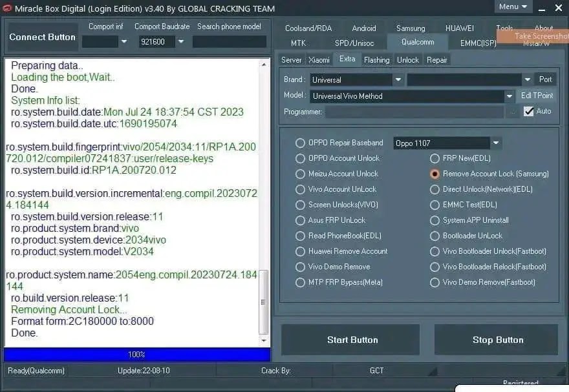Click 'Ready(Qualcomm)' status bar text
The height and width of the screenshot is (392, 569).
point(36,371)
